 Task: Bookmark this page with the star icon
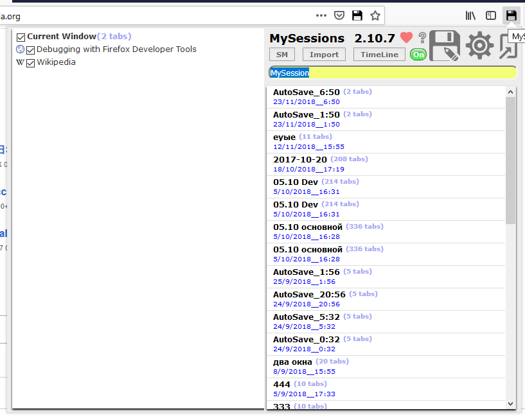pyautogui.click(x=375, y=15)
